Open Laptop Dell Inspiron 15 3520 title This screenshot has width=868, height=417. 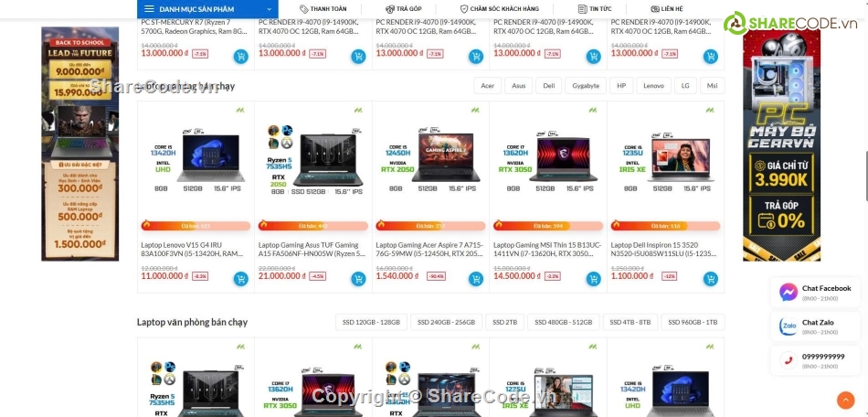663,250
